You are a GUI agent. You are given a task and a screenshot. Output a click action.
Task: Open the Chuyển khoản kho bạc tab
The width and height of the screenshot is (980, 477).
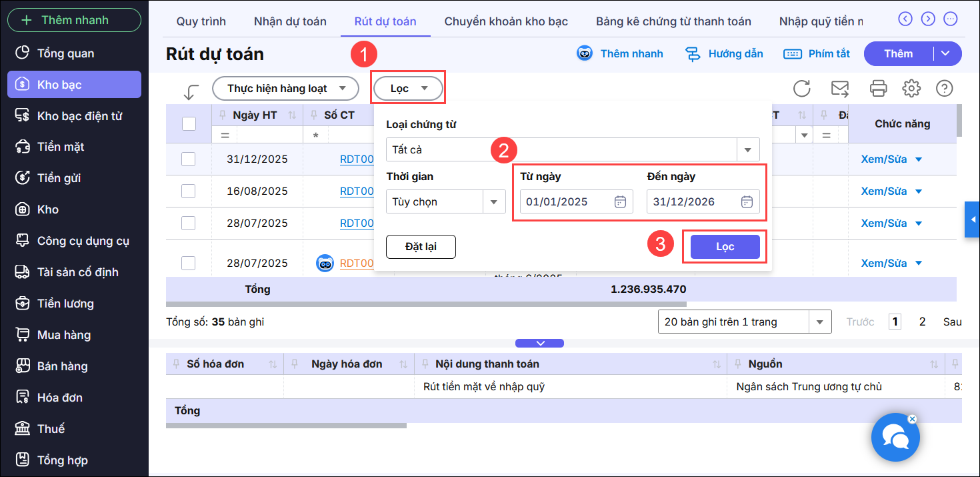[506, 21]
